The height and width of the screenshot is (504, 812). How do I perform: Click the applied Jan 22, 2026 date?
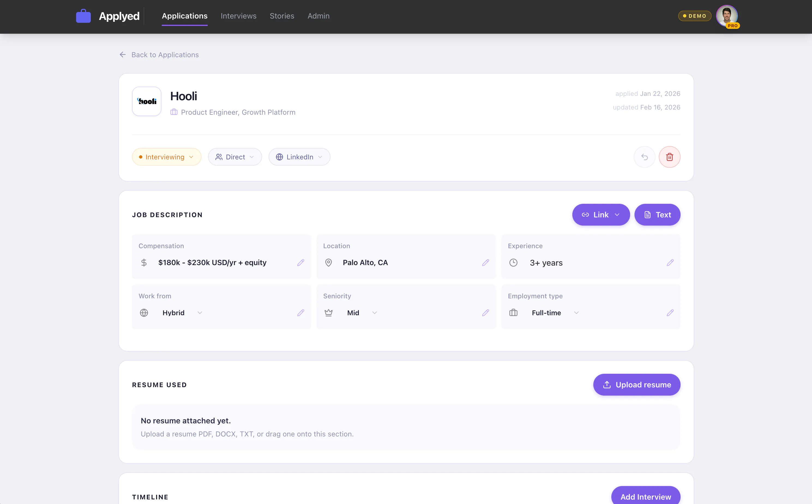pyautogui.click(x=648, y=94)
